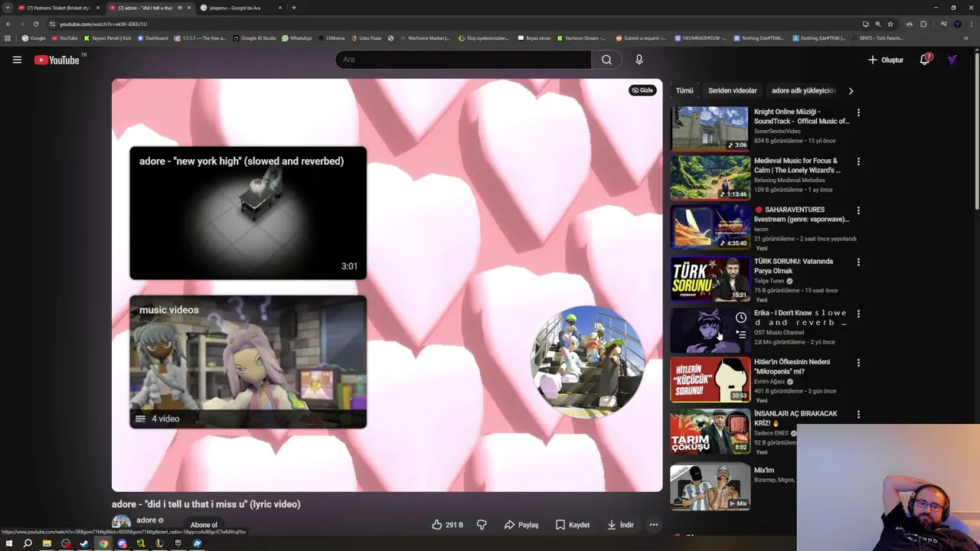Open options for SAHARAVENTURES livestream

coord(858,210)
